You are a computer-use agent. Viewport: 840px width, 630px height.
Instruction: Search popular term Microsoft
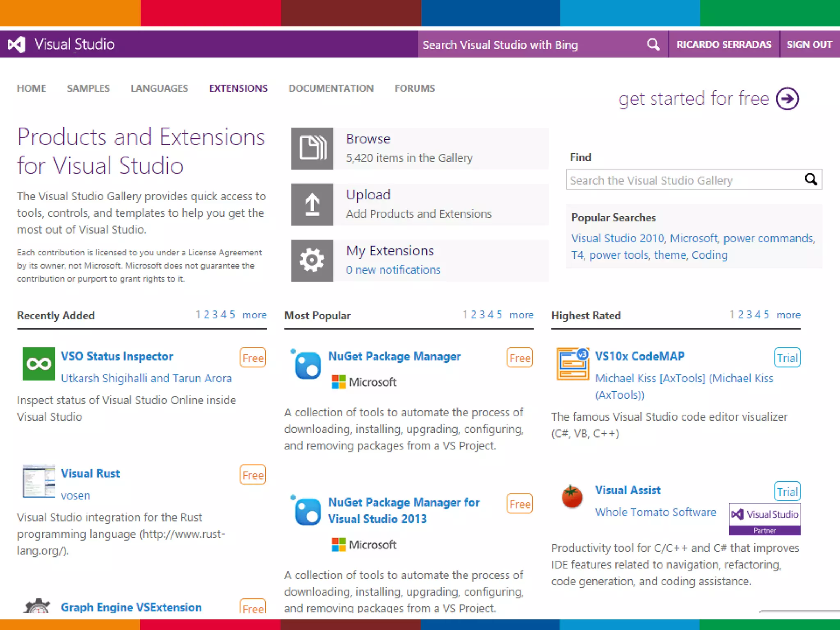click(694, 238)
